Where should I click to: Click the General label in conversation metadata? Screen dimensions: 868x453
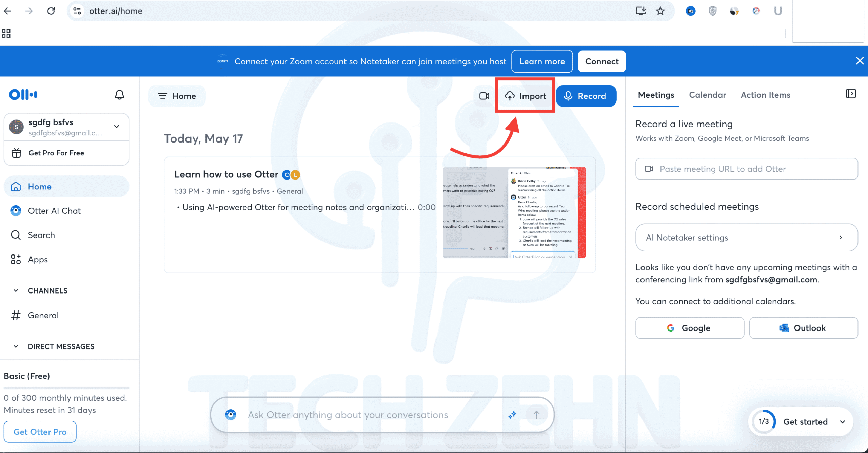(290, 191)
